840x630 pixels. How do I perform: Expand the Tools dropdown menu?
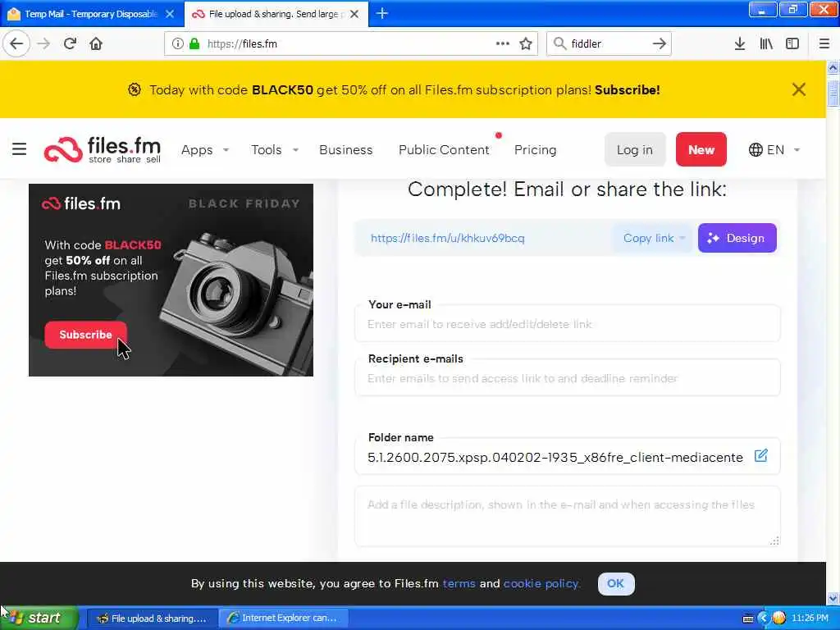click(274, 150)
